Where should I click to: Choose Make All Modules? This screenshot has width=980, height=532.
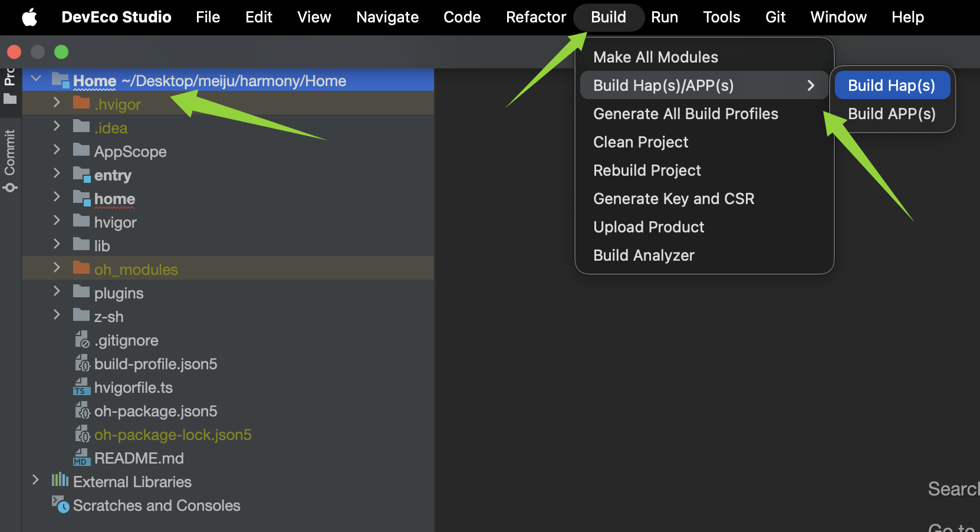[x=705, y=57]
